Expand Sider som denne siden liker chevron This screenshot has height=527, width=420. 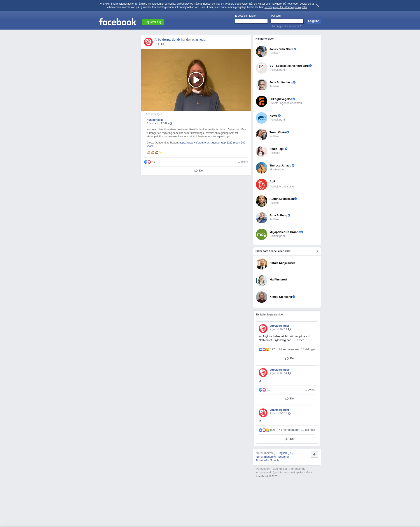tap(317, 251)
